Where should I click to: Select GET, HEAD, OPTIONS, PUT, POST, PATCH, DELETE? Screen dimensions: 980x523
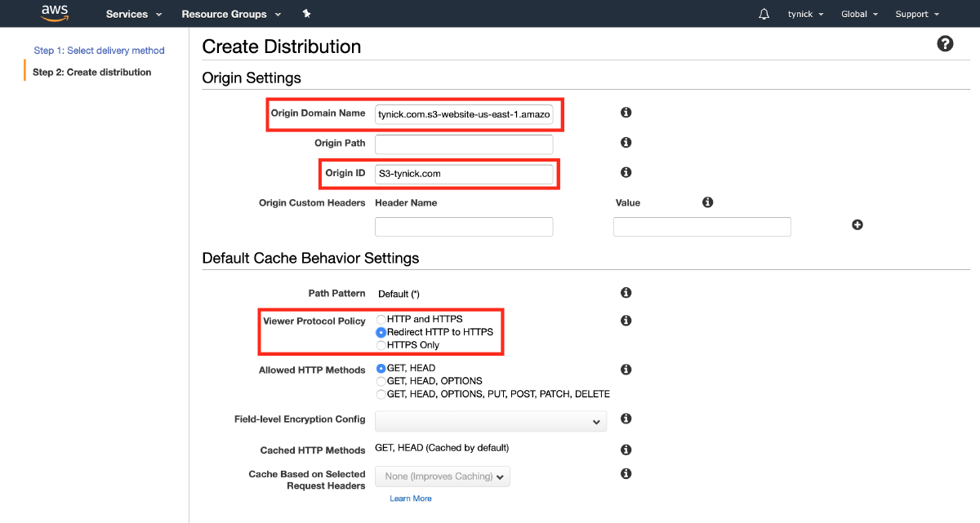(381, 394)
